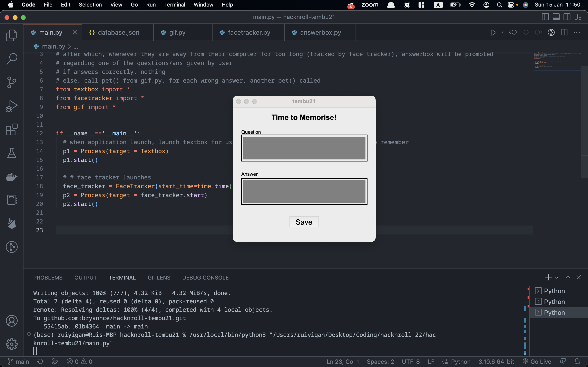Screen dimensions: 588x367
Task: Click the Run Python File play button
Action: click(x=493, y=32)
